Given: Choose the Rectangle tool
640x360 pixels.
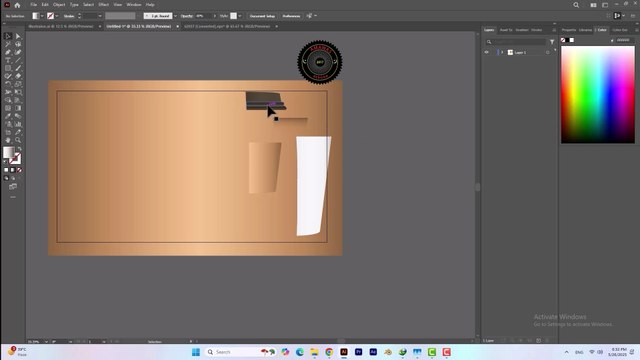Looking at the screenshot, I should pos(8,68).
